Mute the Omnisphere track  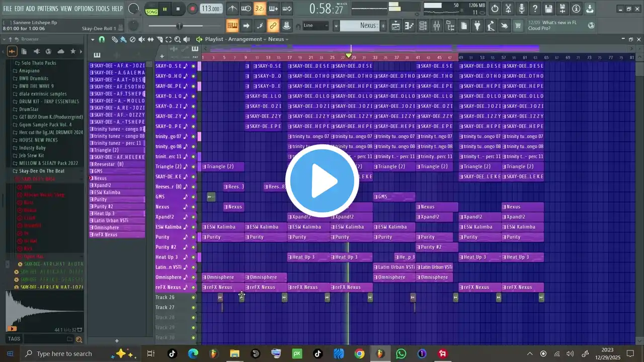193,277
